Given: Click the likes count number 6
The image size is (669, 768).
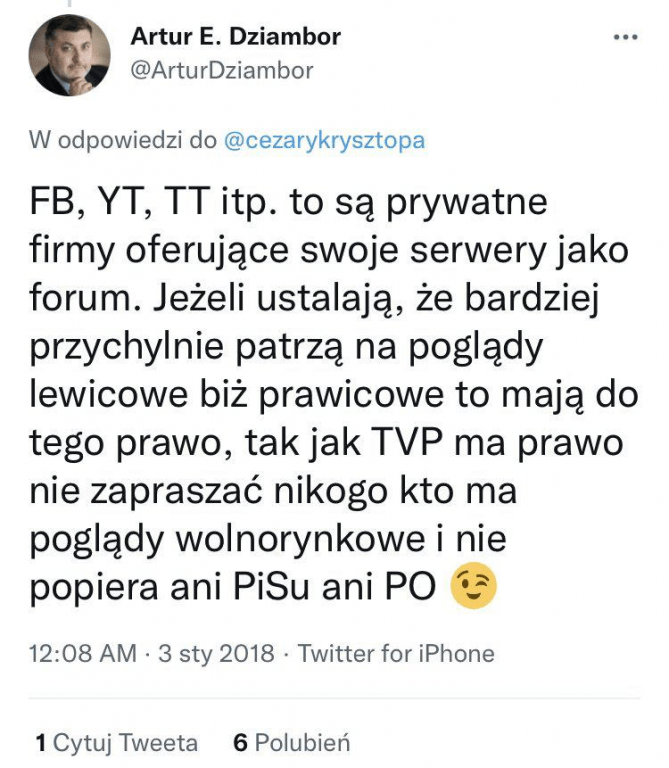Looking at the screenshot, I should coord(240,743).
